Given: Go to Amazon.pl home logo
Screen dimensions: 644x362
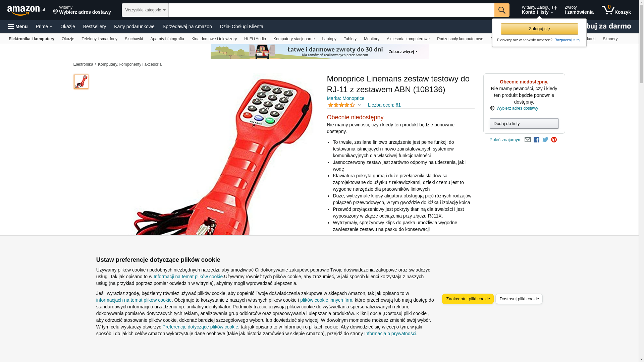Looking at the screenshot, I should click(26, 10).
